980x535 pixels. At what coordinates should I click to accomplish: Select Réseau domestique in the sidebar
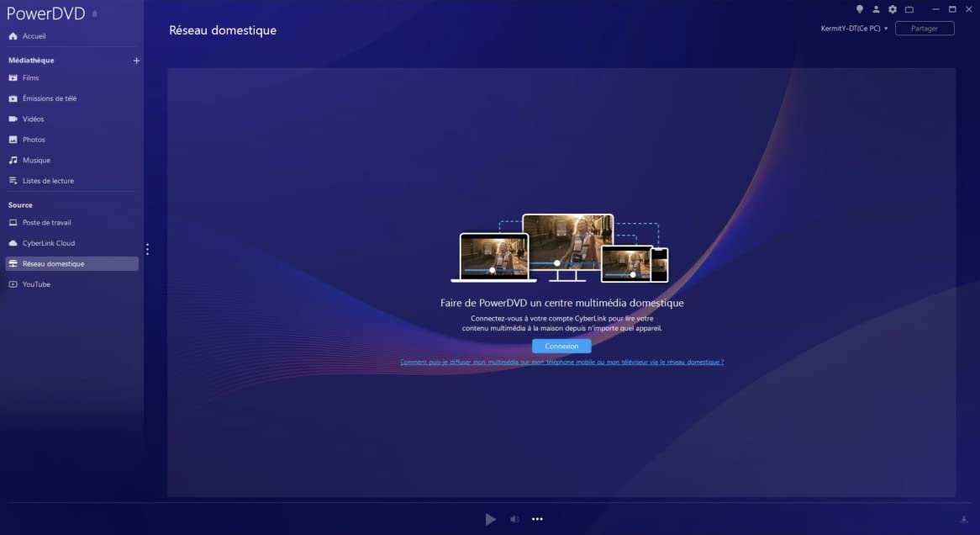click(x=72, y=264)
